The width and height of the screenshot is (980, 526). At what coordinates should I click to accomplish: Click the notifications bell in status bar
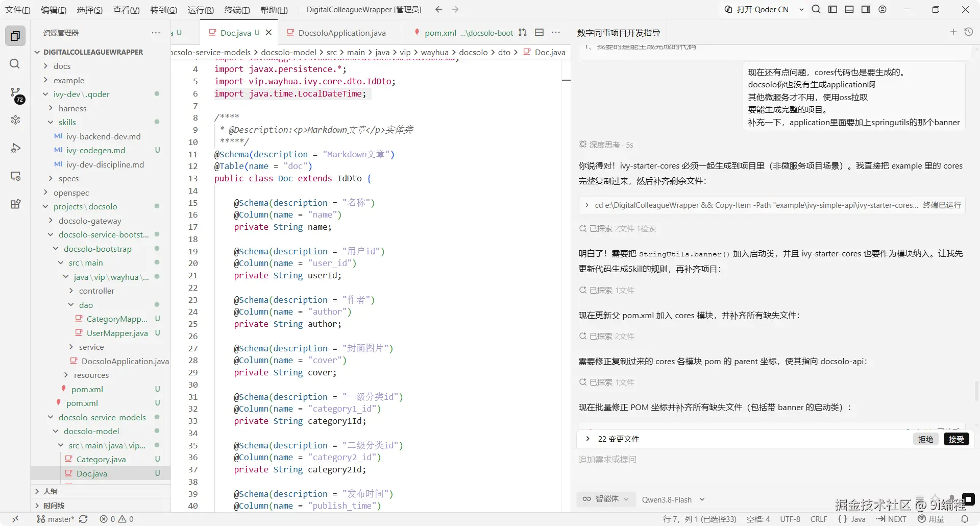tap(965, 519)
